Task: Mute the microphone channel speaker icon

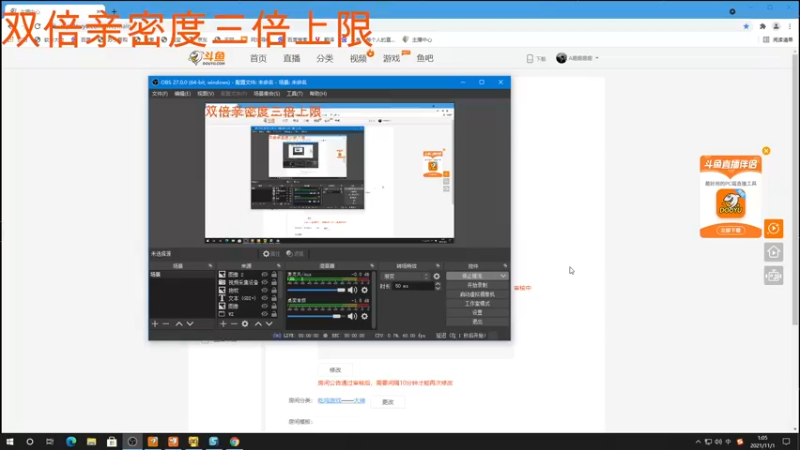Action: point(352,290)
